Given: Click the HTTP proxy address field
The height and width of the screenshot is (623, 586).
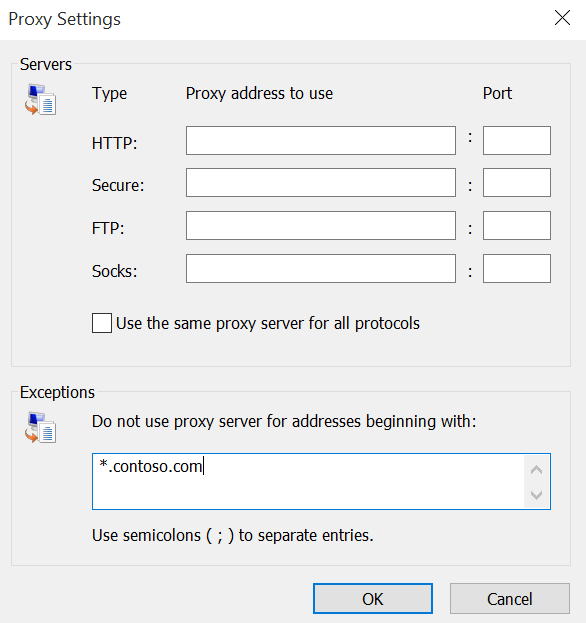Looking at the screenshot, I should pyautogui.click(x=321, y=141).
